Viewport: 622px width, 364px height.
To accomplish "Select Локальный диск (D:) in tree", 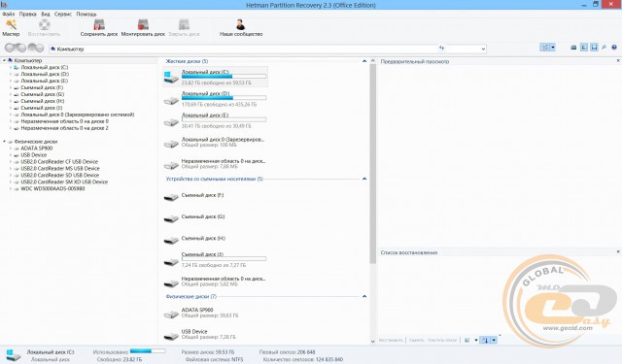I will [x=45, y=74].
